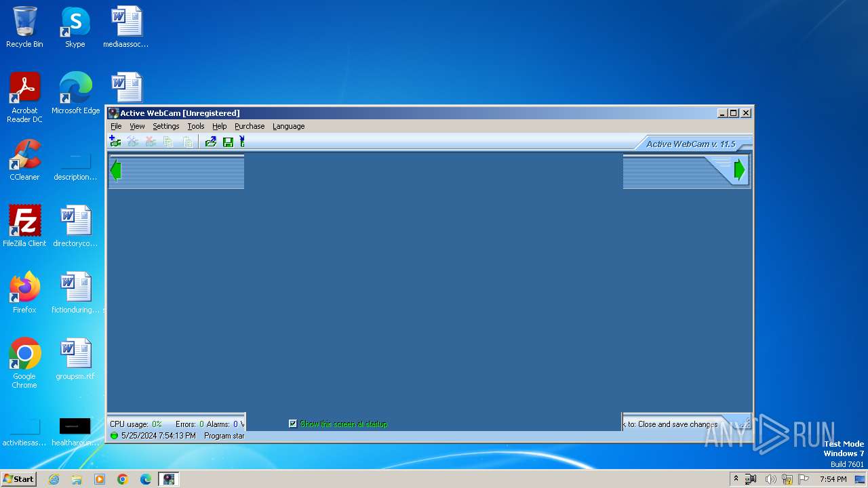
Task: Open the Settings menu
Action: point(165,126)
